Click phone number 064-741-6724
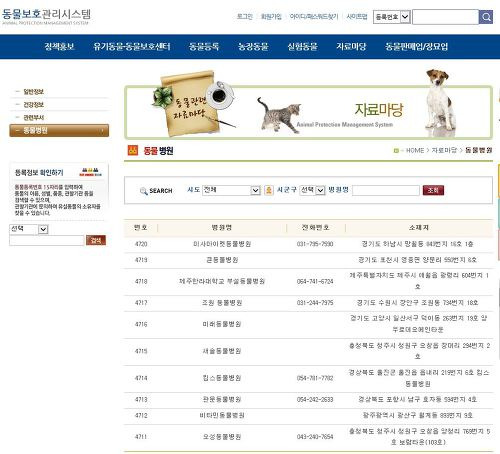Viewport: 500px width, 454px height. click(315, 282)
